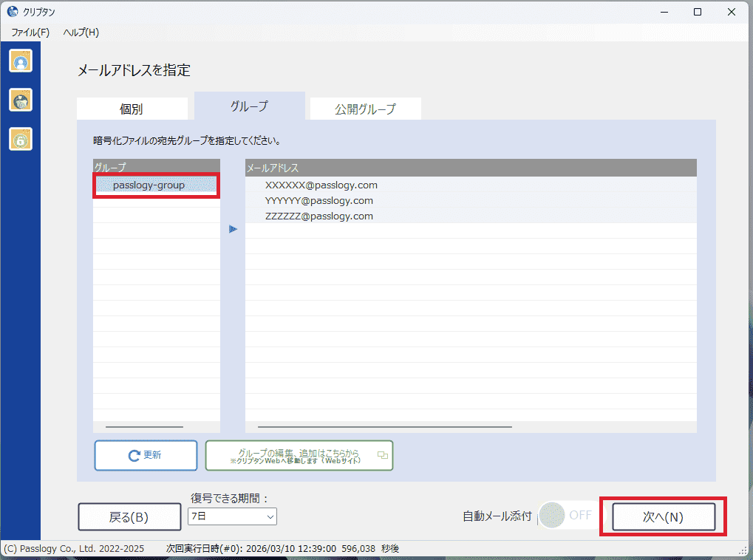This screenshot has height=560, width=753.
Task: Click the user account icon in the sidebar
Action: (21, 61)
